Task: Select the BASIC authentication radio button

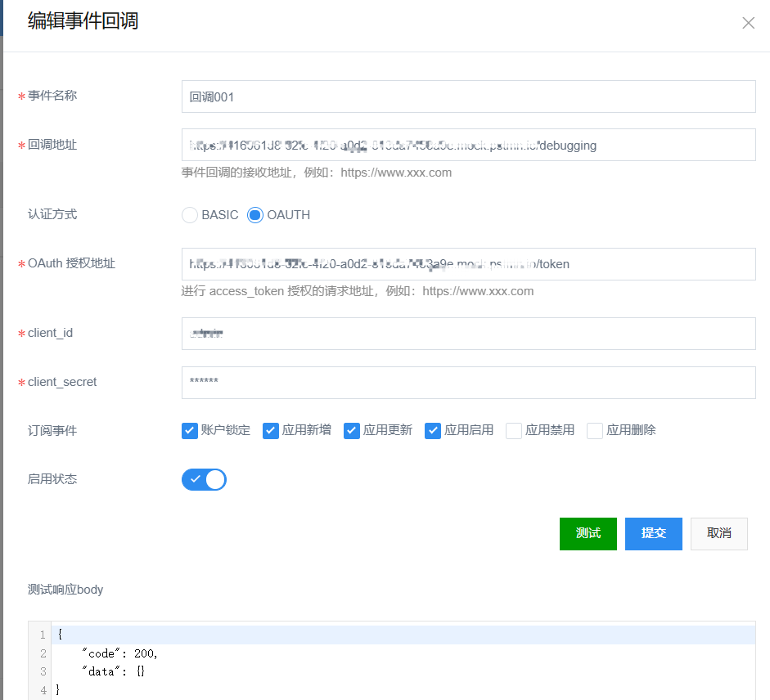Action: 190,215
